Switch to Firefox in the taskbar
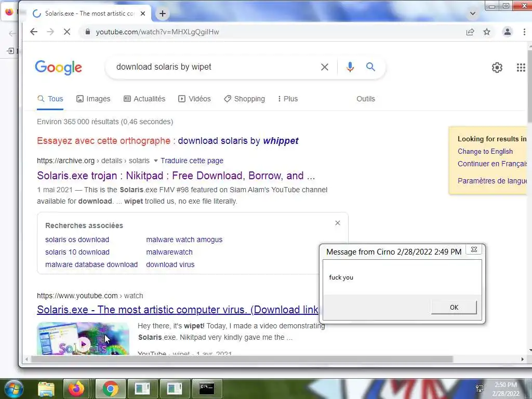 (76, 389)
